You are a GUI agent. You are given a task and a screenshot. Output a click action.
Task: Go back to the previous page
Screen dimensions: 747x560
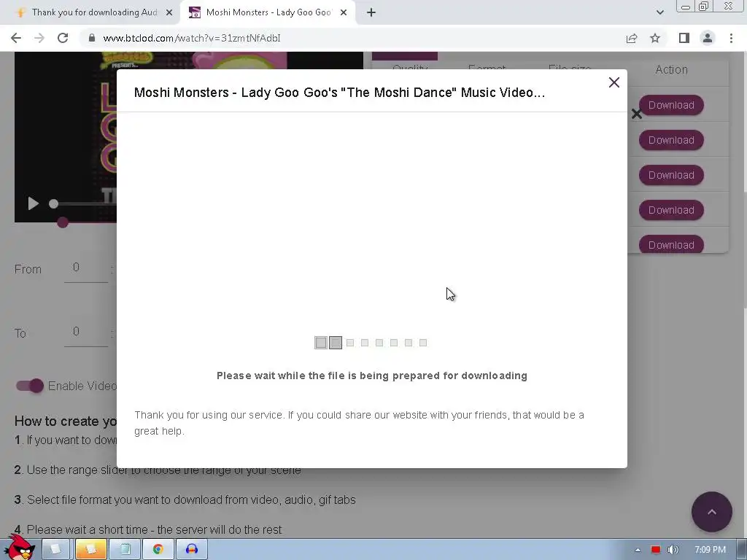click(x=16, y=38)
